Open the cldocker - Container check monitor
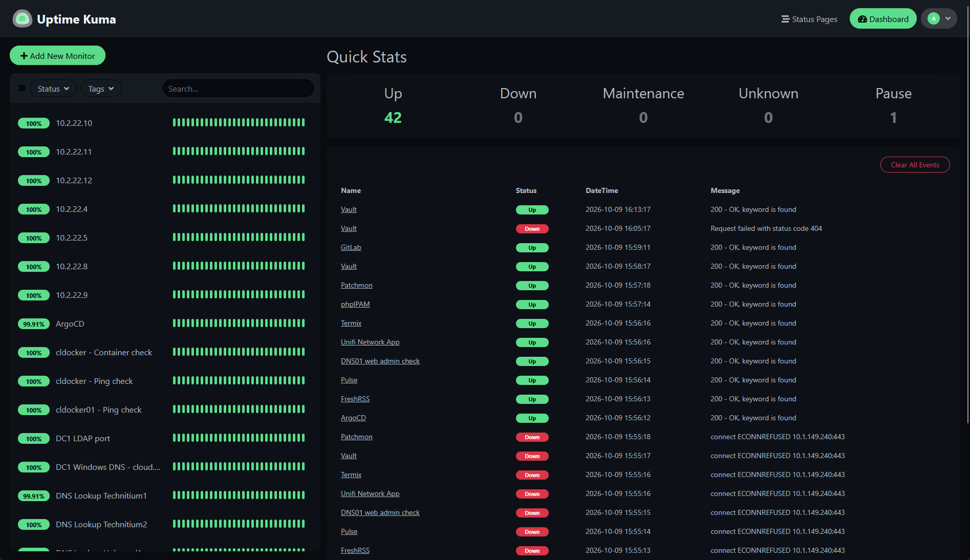 [x=165, y=352]
